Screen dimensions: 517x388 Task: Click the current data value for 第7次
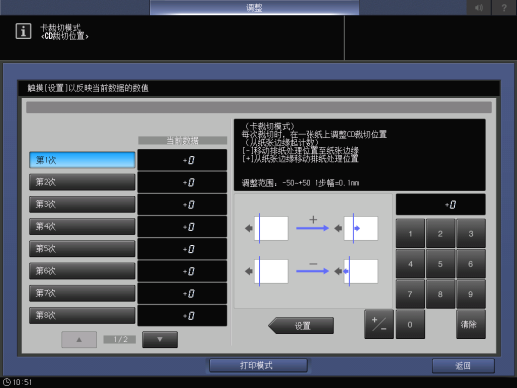[x=182, y=293]
